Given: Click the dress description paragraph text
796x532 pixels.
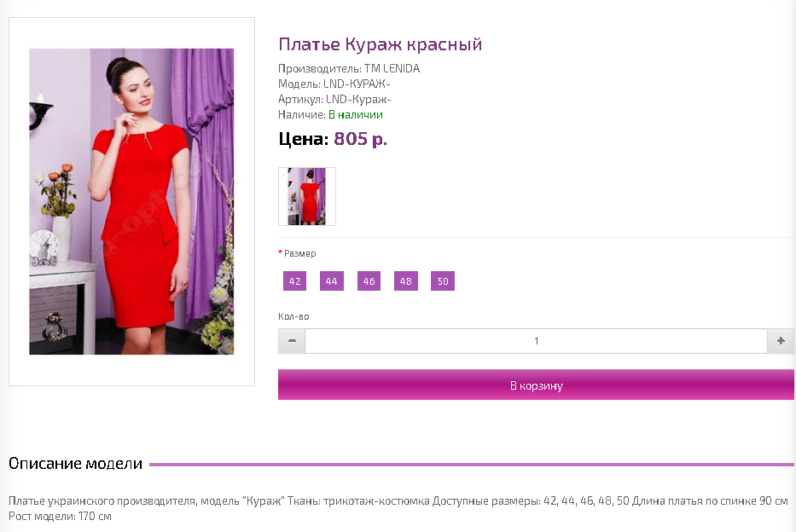Looking at the screenshot, I should coord(398,508).
